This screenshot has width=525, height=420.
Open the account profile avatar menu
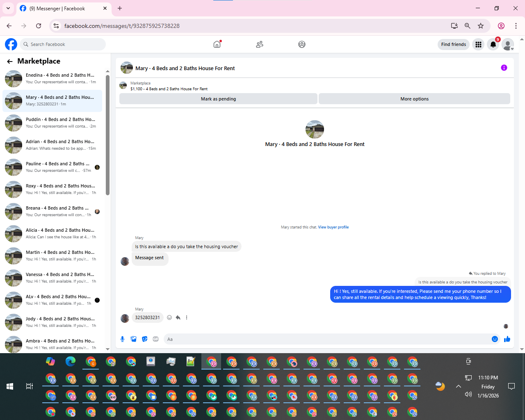(x=508, y=44)
